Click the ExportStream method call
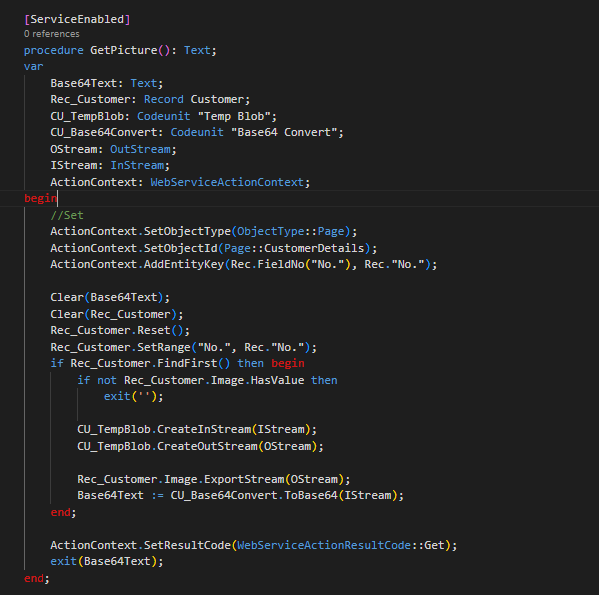Screen dimensions: 599x595 click(x=244, y=479)
